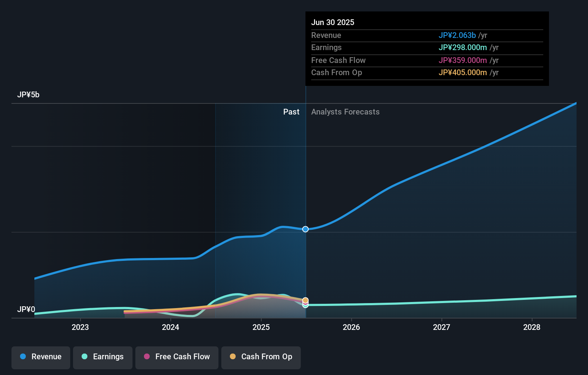The width and height of the screenshot is (588, 375).
Task: Click the Revenue row in the tooltip
Action: point(427,35)
